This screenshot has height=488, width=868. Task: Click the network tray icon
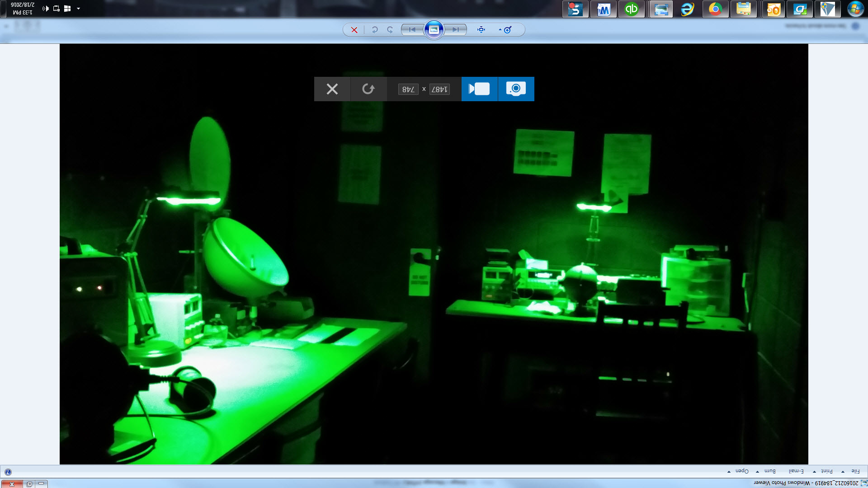[x=57, y=9]
